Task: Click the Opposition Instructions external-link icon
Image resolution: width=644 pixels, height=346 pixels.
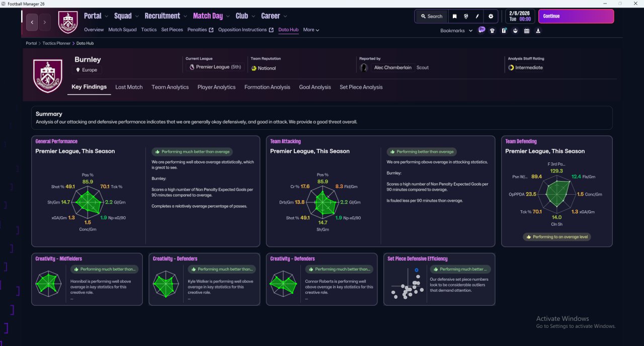Action: point(272,30)
